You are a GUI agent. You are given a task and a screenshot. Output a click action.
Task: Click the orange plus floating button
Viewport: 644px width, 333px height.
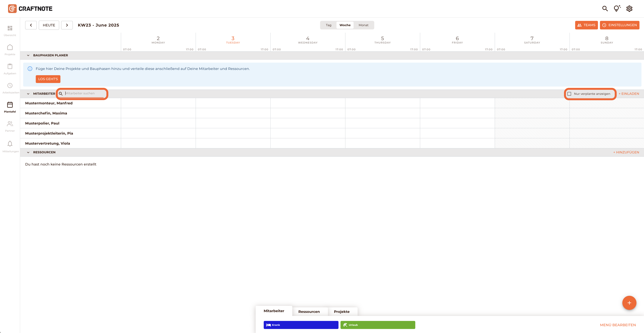coord(629,303)
